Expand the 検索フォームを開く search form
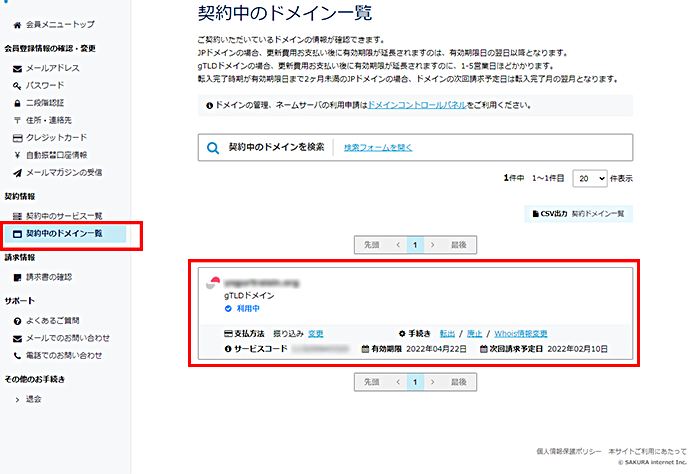This screenshot has height=474, width=700. click(x=378, y=148)
